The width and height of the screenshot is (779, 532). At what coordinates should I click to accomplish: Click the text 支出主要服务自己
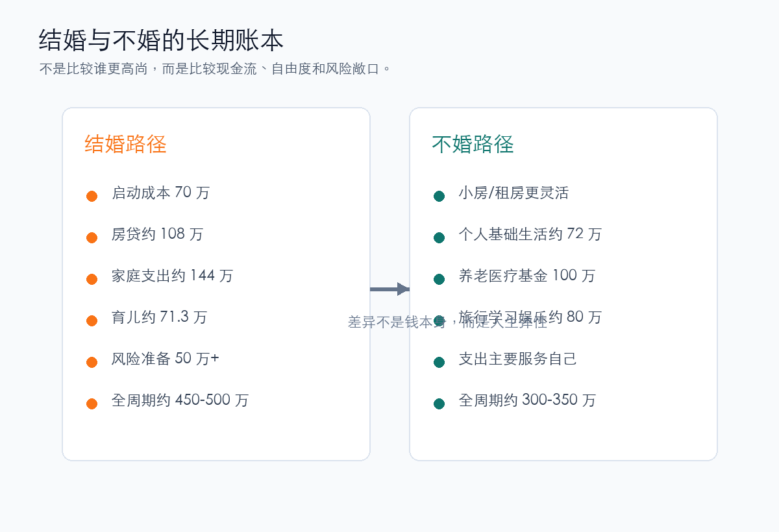pos(517,359)
